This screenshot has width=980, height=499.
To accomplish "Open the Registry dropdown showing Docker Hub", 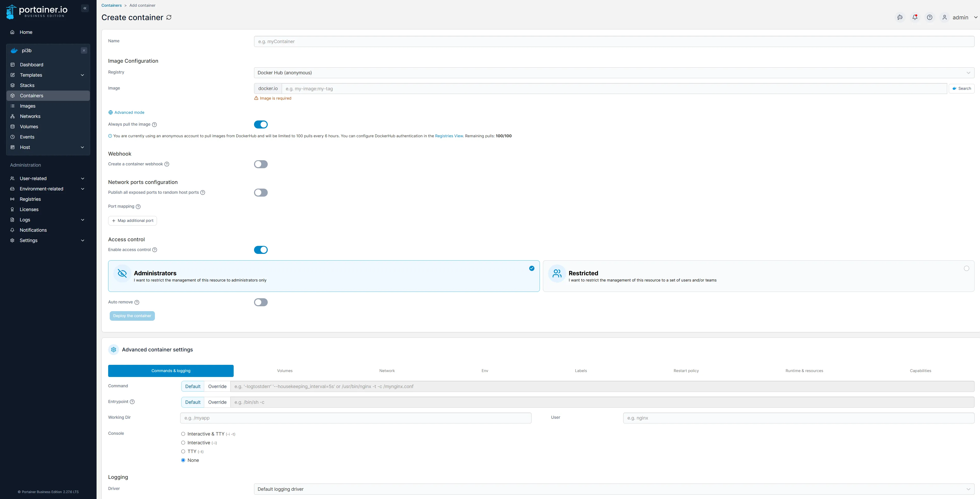I will coord(614,73).
